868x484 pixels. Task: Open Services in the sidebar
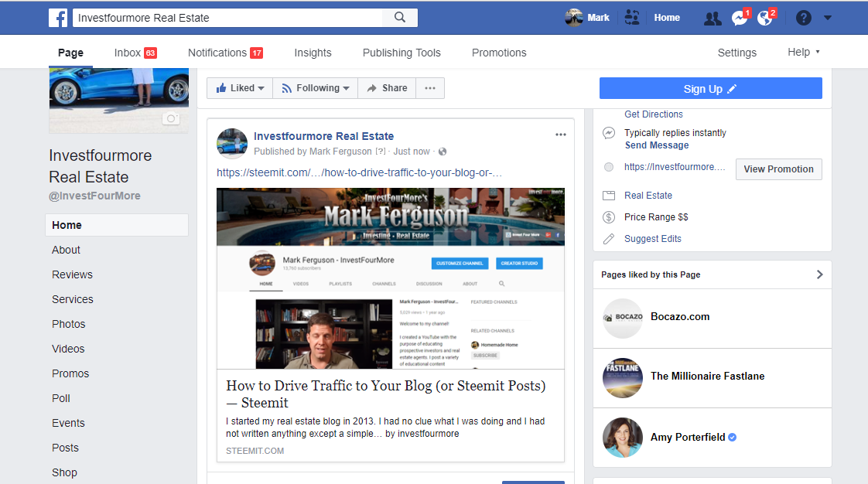point(73,299)
